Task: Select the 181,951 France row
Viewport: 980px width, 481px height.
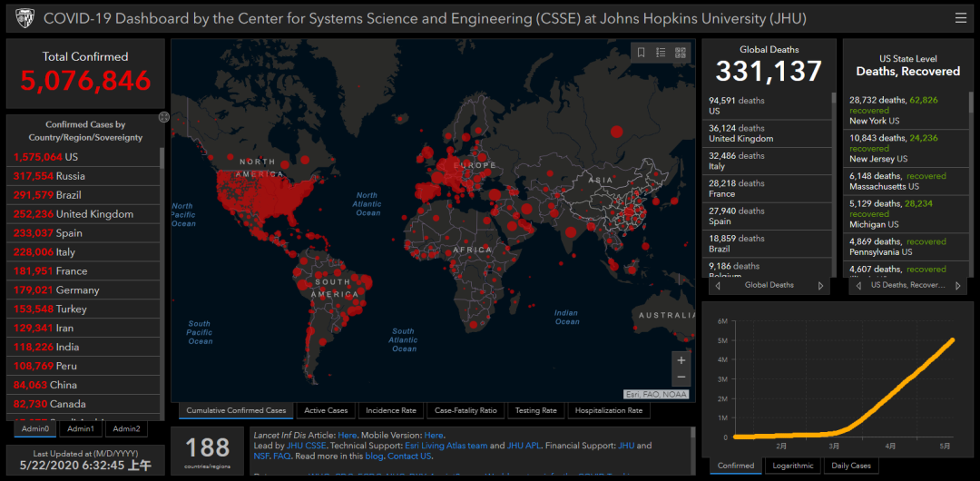Action: point(83,270)
